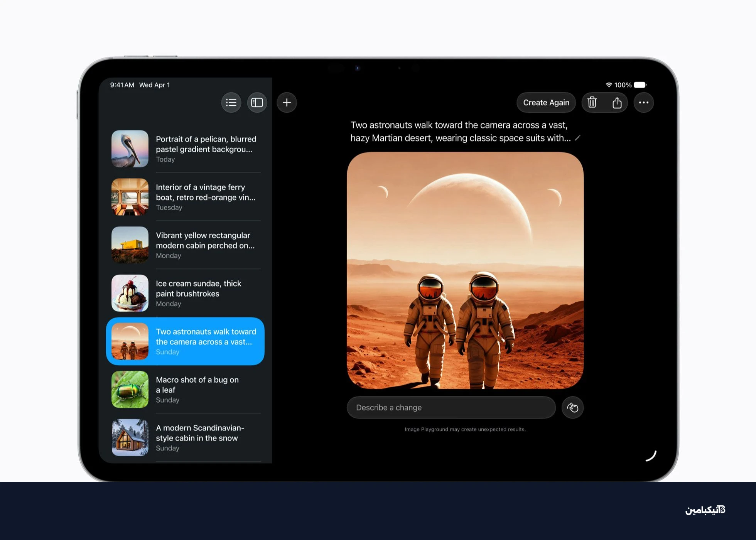
Task: Open the share icon
Action: (x=617, y=103)
